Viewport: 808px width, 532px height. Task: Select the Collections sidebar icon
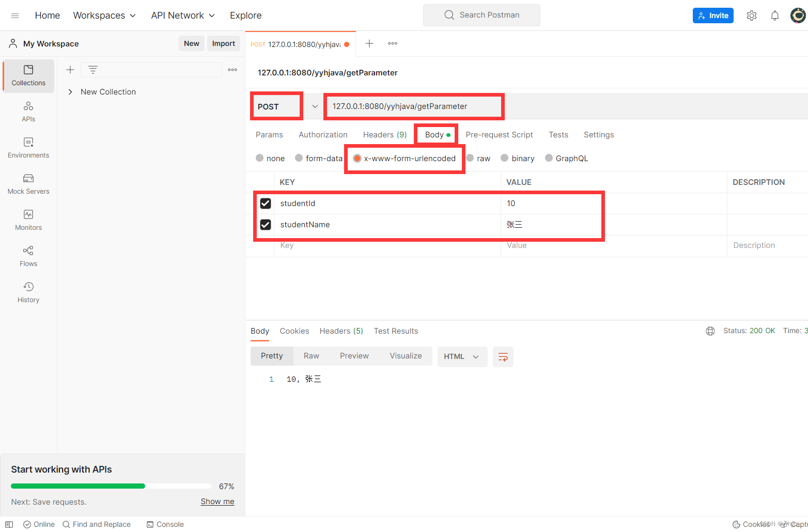(x=28, y=76)
